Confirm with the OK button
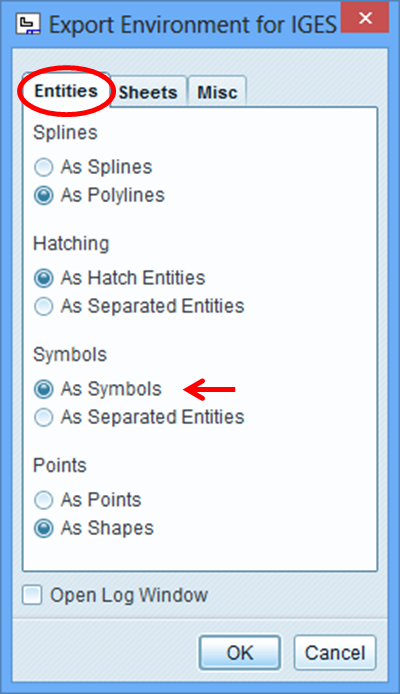The width and height of the screenshot is (400, 694). click(240, 652)
